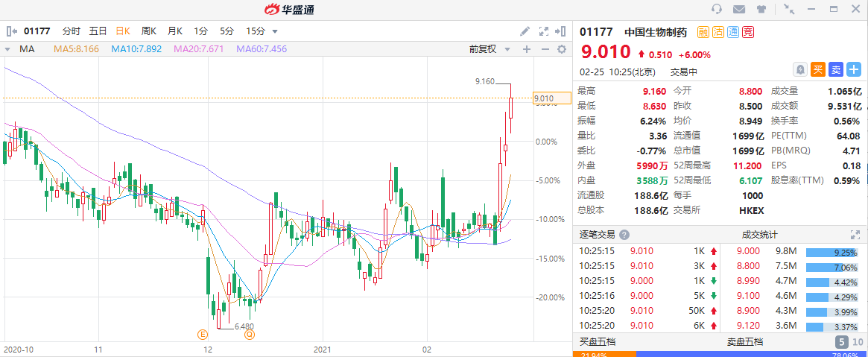Hide the right quote panel icon
Image resolution: width=868 pixels, height=357 pixels.
pyautogui.click(x=563, y=31)
